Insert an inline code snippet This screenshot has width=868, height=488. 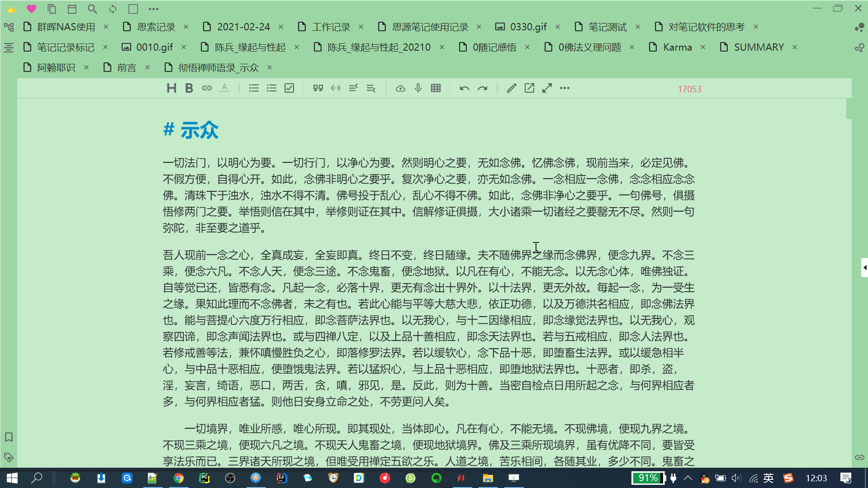coord(336,88)
